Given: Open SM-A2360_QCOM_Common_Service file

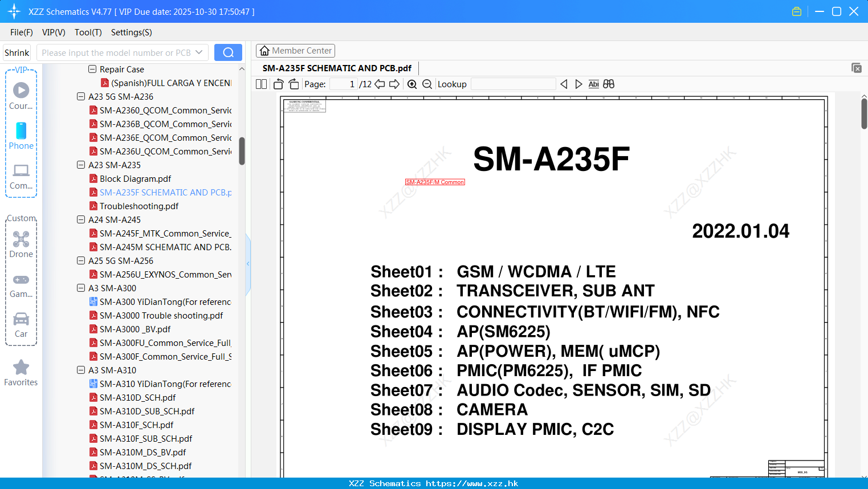Looking at the screenshot, I should (165, 110).
